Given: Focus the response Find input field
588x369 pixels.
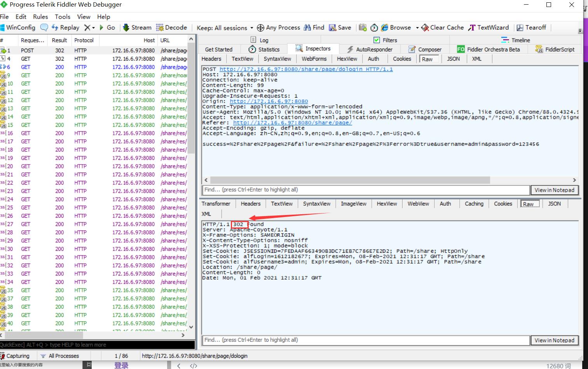Looking at the screenshot, I should [366, 340].
